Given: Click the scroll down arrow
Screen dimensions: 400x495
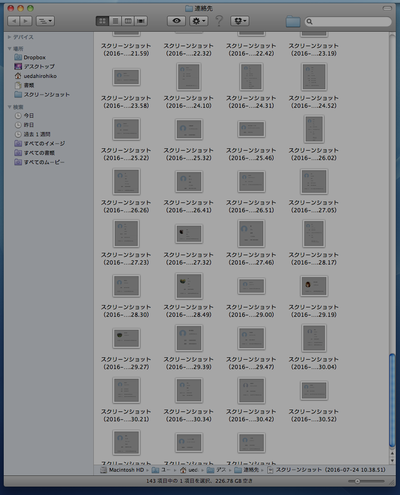Looking at the screenshot, I should (392, 461).
